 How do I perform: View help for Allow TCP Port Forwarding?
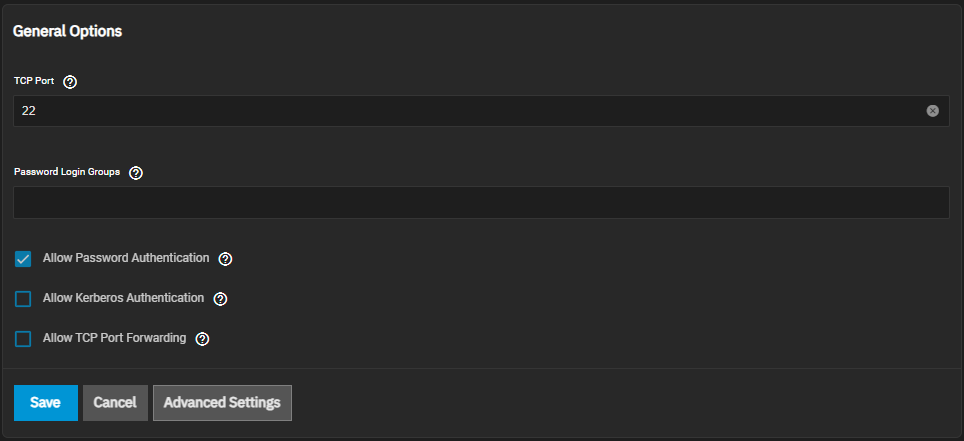pyautogui.click(x=202, y=339)
